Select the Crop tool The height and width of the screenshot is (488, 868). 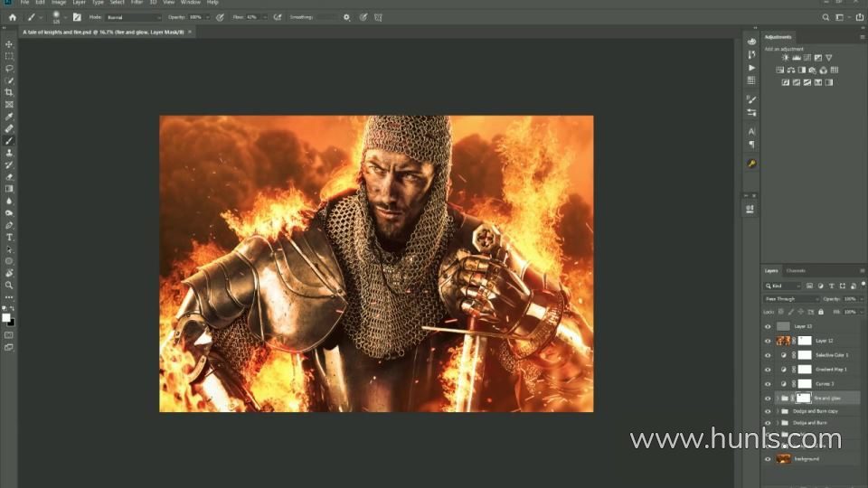click(9, 92)
